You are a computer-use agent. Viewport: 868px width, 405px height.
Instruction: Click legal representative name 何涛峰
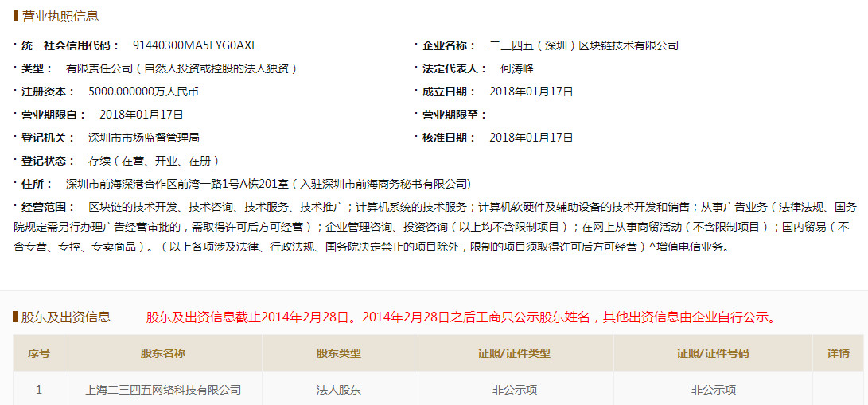pyautogui.click(x=517, y=68)
